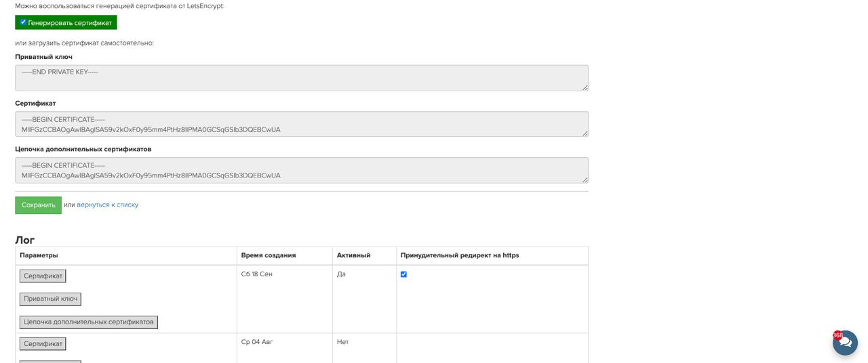
Task: Click Сертификат button in Ср 04 Авг row
Action: point(43,344)
